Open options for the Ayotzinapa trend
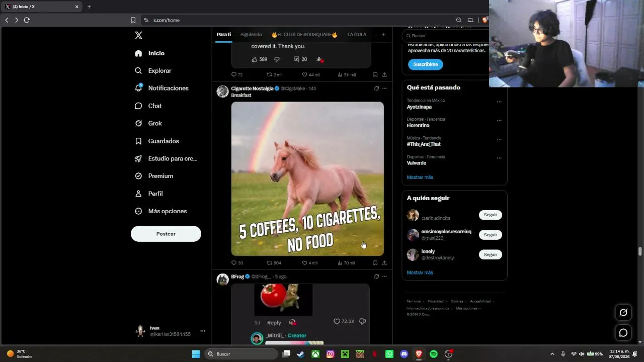Image resolution: width=644 pixels, height=362 pixels. (x=499, y=102)
